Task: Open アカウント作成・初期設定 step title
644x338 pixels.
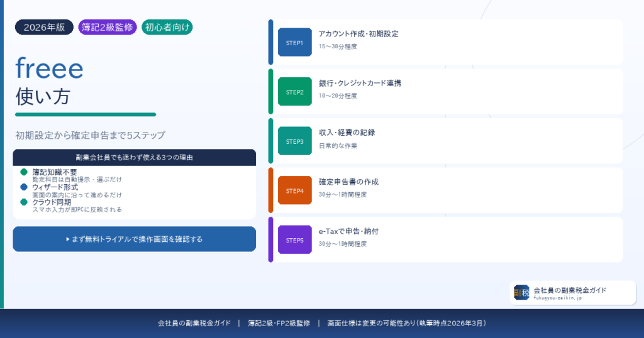Action: click(x=358, y=34)
